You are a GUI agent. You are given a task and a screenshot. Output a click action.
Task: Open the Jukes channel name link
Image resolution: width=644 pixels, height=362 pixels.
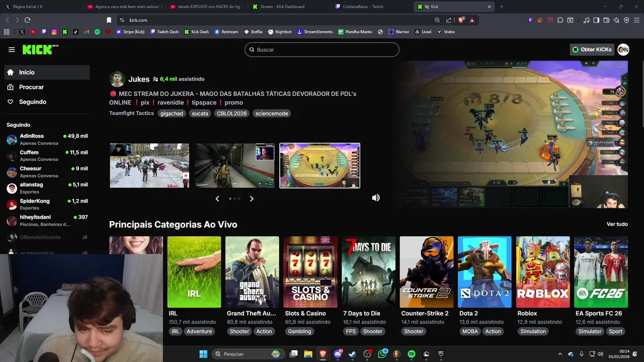pyautogui.click(x=139, y=79)
